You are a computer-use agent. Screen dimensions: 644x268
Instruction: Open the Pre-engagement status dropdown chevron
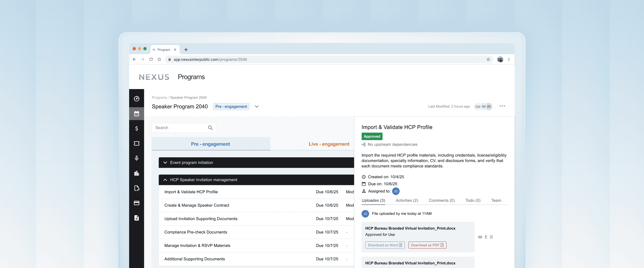point(257,107)
